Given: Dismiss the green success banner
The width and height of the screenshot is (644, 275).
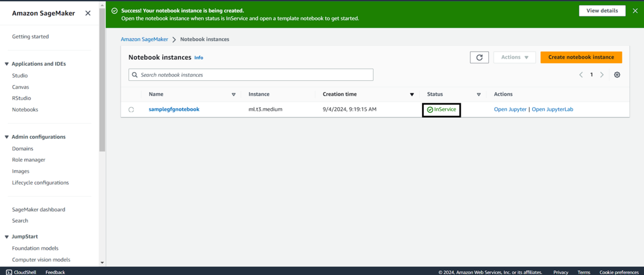Looking at the screenshot, I should click(x=635, y=11).
